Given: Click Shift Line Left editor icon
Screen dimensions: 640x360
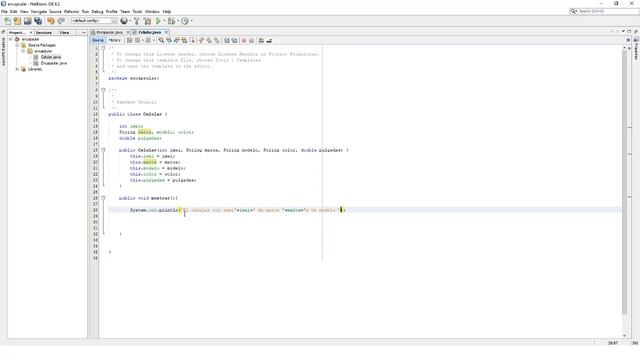Looking at the screenshot, I should (x=227, y=40).
